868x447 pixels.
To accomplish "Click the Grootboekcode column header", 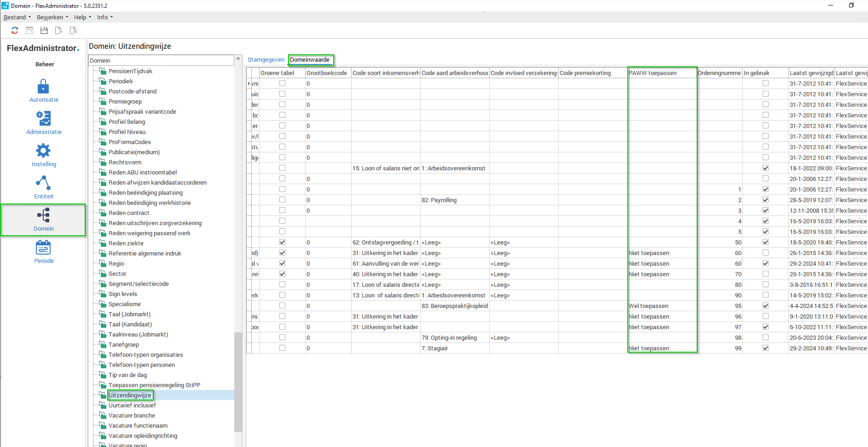I will click(328, 73).
